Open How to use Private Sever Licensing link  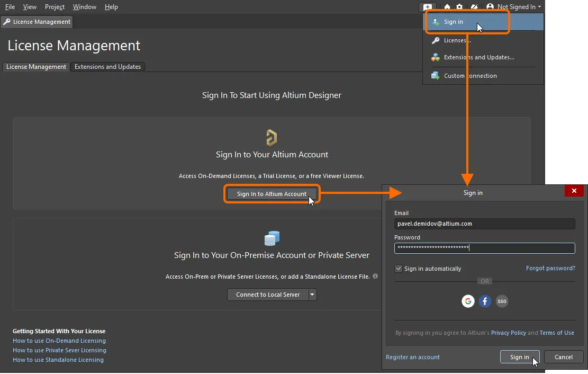coord(59,350)
